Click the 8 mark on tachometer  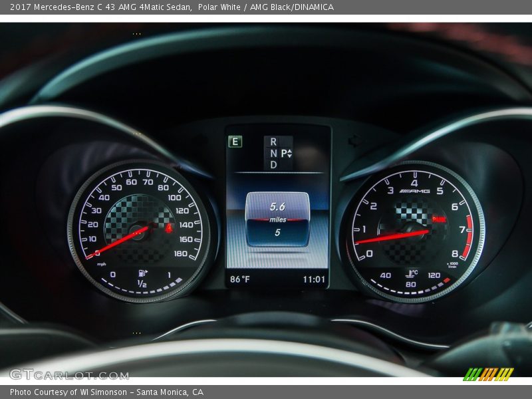455,253
